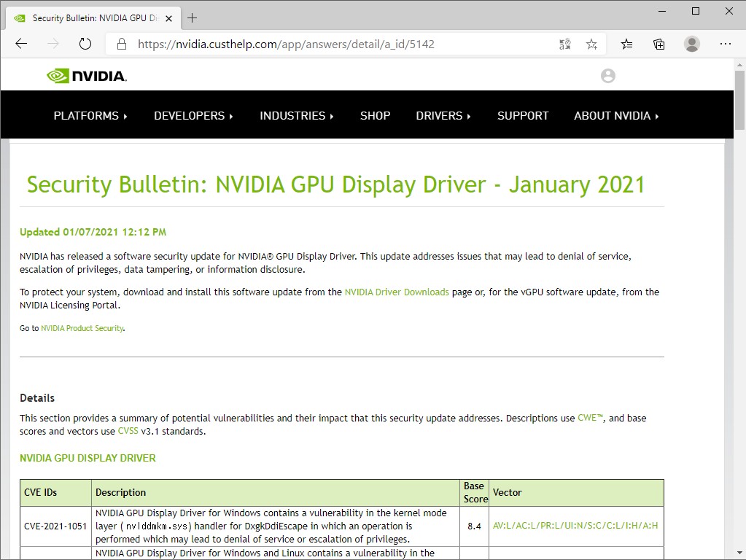Screen dimensions: 746x560
Task: Expand the INDUSTRIES menu
Action: coord(296,116)
